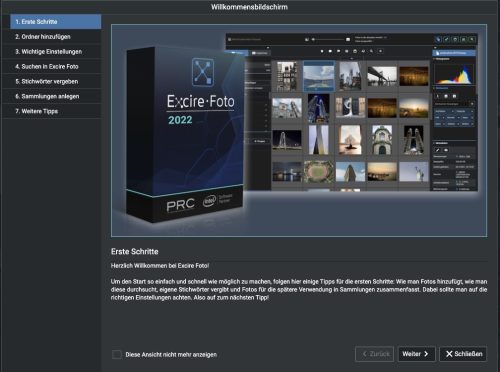Viewport: 500px width, 372px height.
Task: Click the Weiter button
Action: click(416, 354)
